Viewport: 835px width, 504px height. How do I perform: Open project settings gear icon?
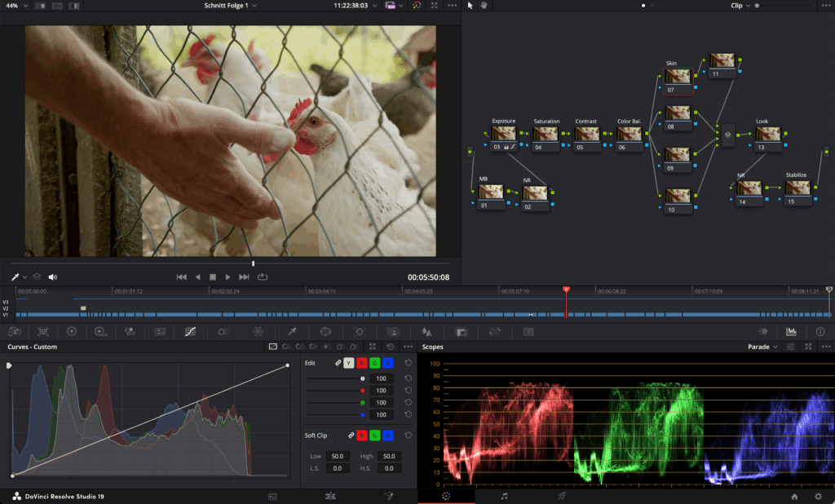click(x=818, y=496)
